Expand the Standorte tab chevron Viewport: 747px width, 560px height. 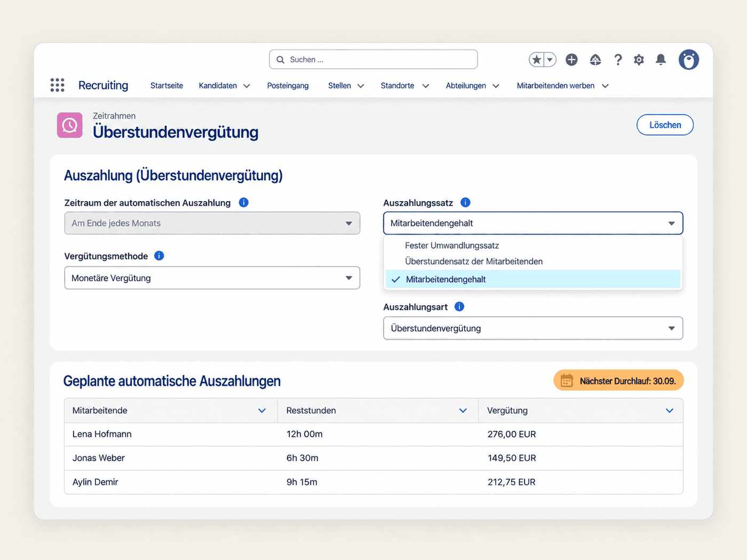click(x=425, y=86)
